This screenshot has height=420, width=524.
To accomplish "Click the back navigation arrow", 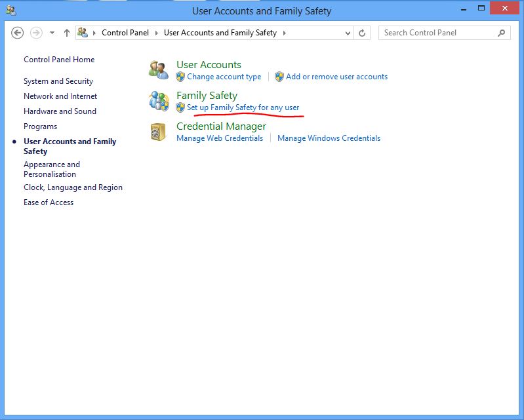I will pyautogui.click(x=18, y=33).
